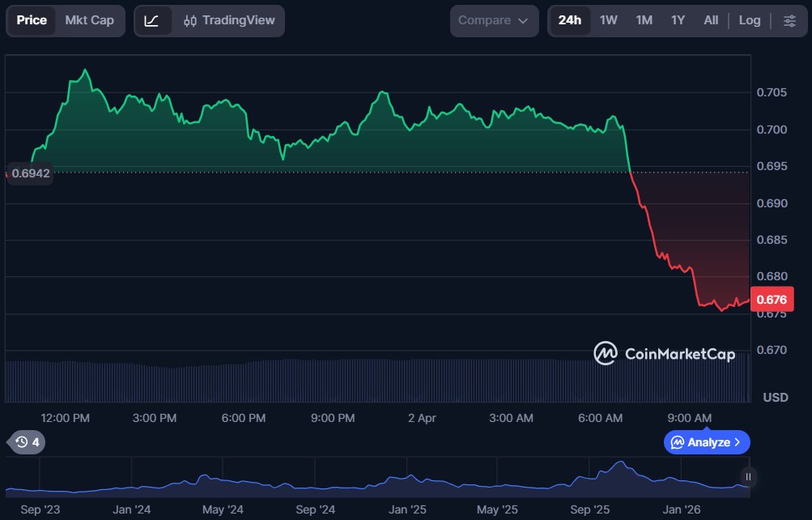Open the chart customization sliders icon
The width and height of the screenshot is (812, 520).
tap(789, 20)
